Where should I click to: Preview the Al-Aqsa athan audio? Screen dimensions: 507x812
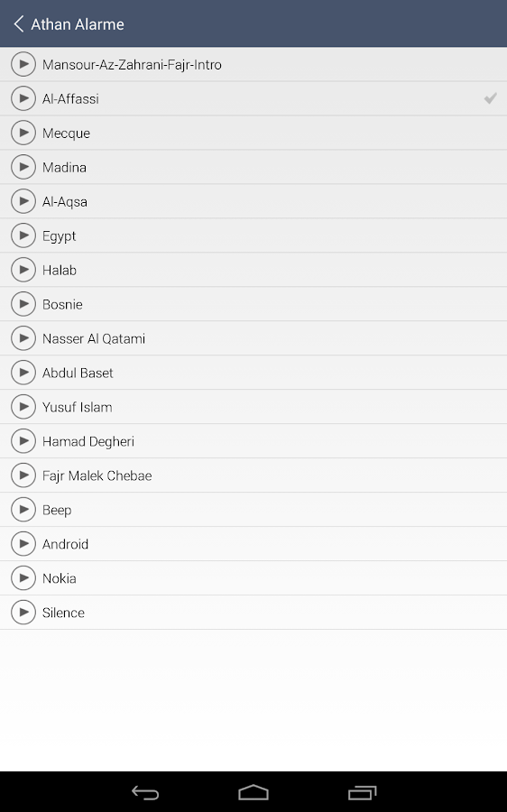coord(23,201)
